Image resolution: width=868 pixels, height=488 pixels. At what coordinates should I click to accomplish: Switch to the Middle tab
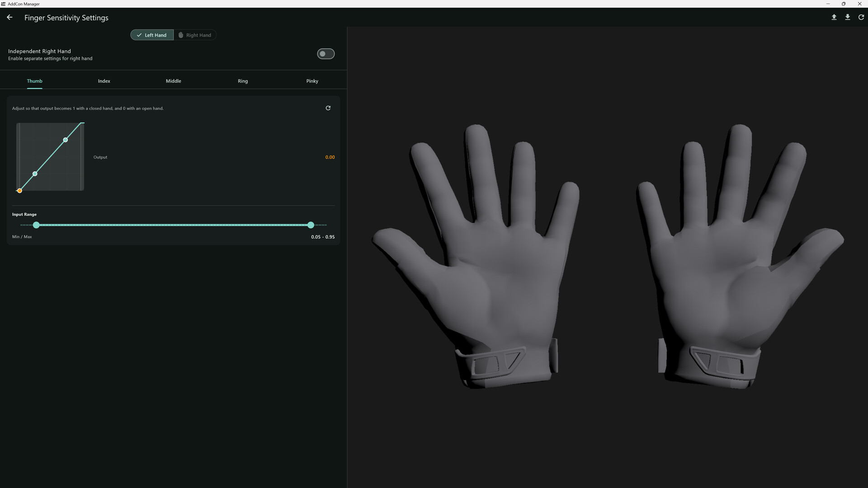tap(173, 81)
